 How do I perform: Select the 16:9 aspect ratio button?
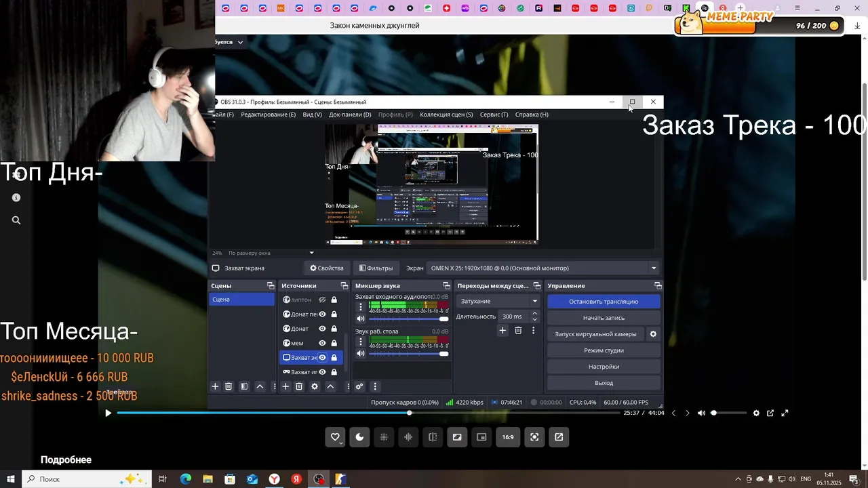point(508,437)
